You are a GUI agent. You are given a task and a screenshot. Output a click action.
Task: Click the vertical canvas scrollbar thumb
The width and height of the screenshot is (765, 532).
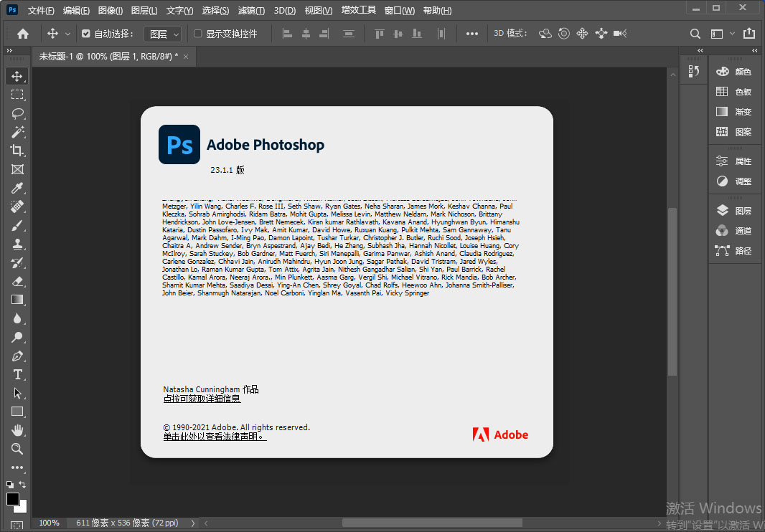pyautogui.click(x=672, y=292)
